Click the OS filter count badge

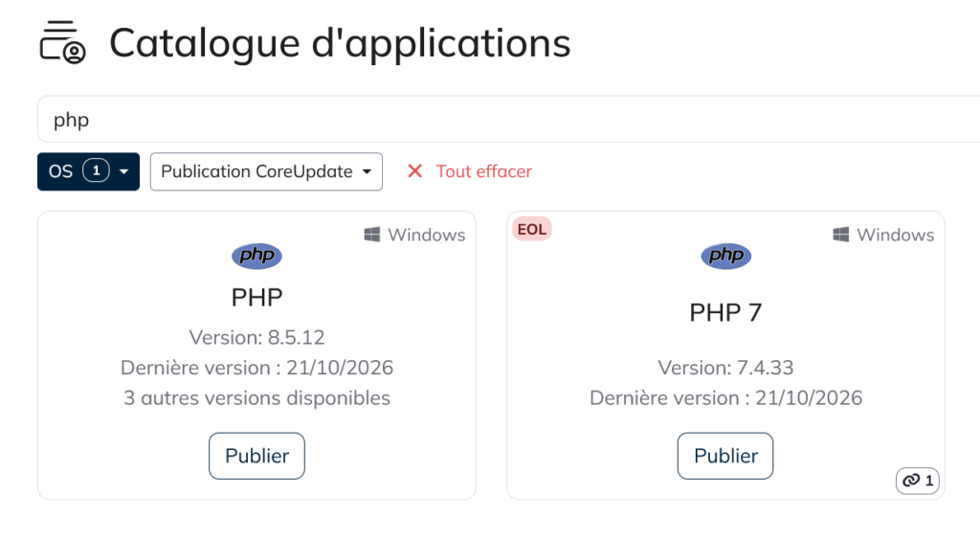[x=97, y=170]
